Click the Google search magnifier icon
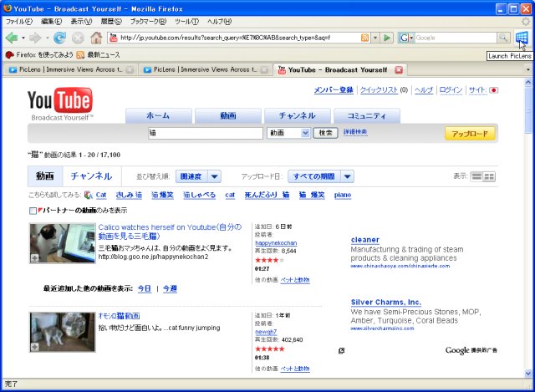The image size is (535, 392). 503,38
